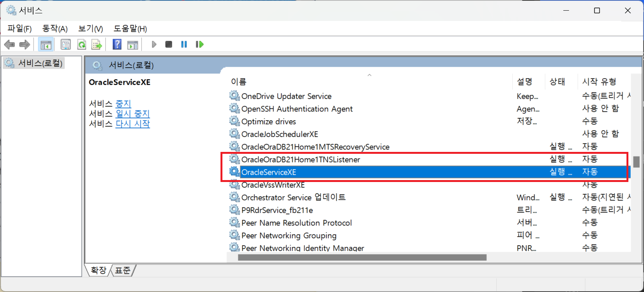The width and height of the screenshot is (644, 292).
Task: Select OracleOraDB21Home1MTSRecoveryService in the list
Action: tap(315, 147)
